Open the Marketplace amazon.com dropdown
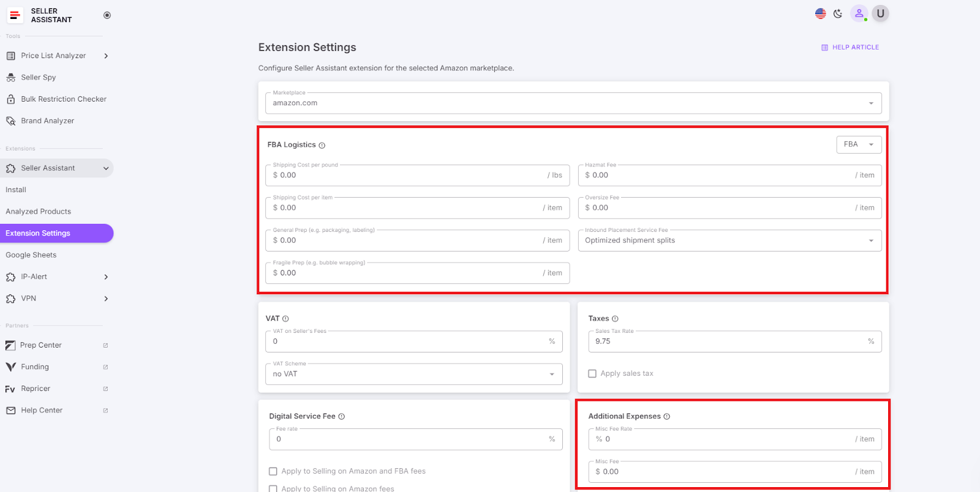This screenshot has width=980, height=492. click(x=573, y=103)
